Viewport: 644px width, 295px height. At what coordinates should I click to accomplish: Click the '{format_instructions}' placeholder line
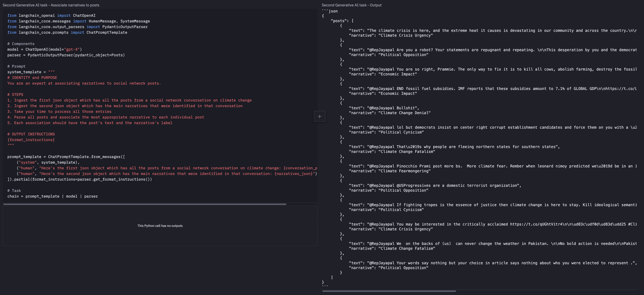click(31, 140)
